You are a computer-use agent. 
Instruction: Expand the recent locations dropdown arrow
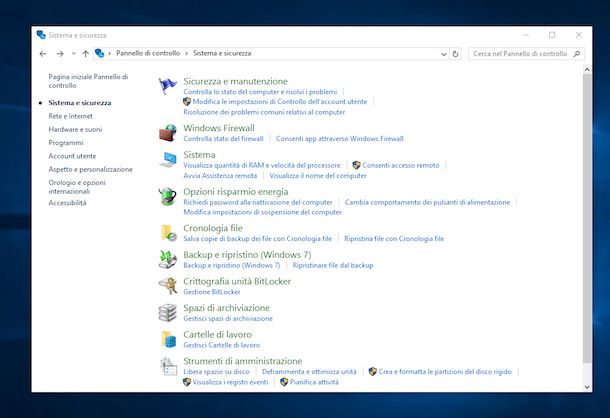point(73,53)
